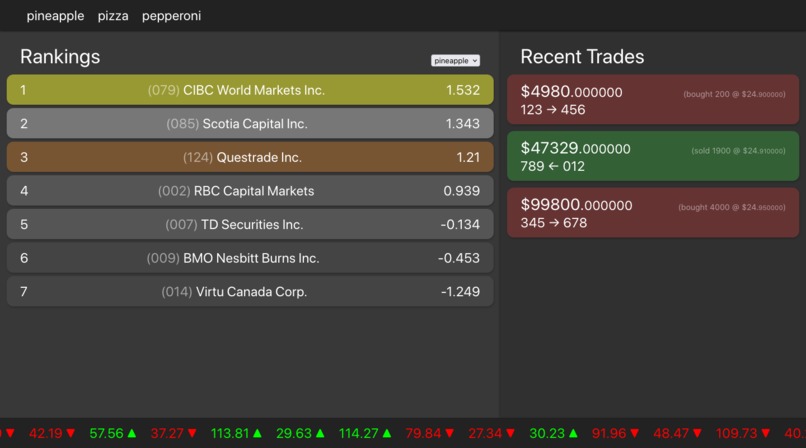Click the -0.453 score value

tap(459, 258)
